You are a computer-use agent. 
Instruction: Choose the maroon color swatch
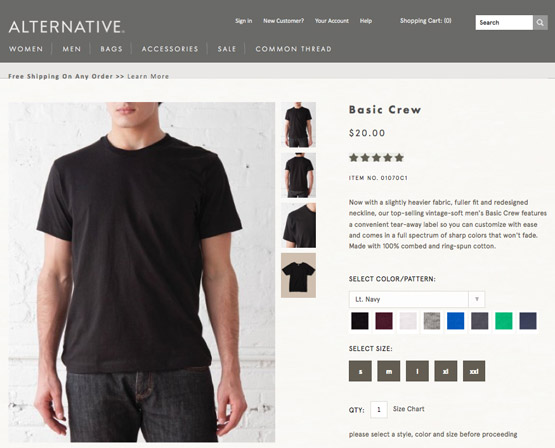384,321
